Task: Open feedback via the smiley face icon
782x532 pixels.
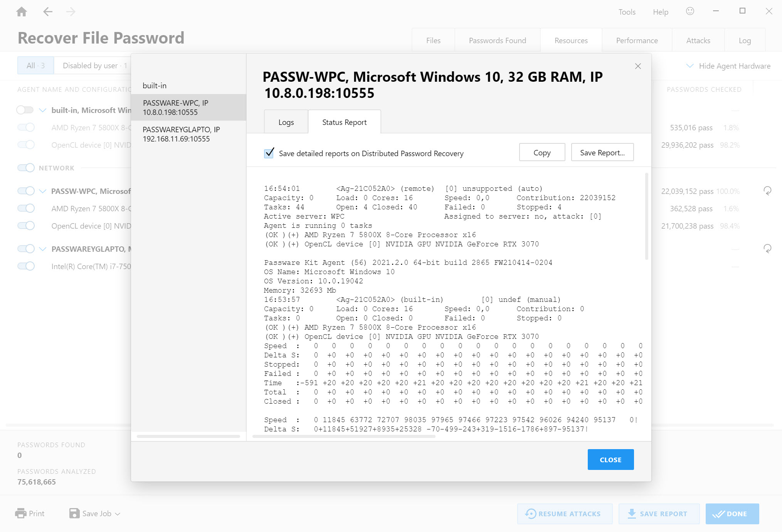Action: click(x=690, y=12)
